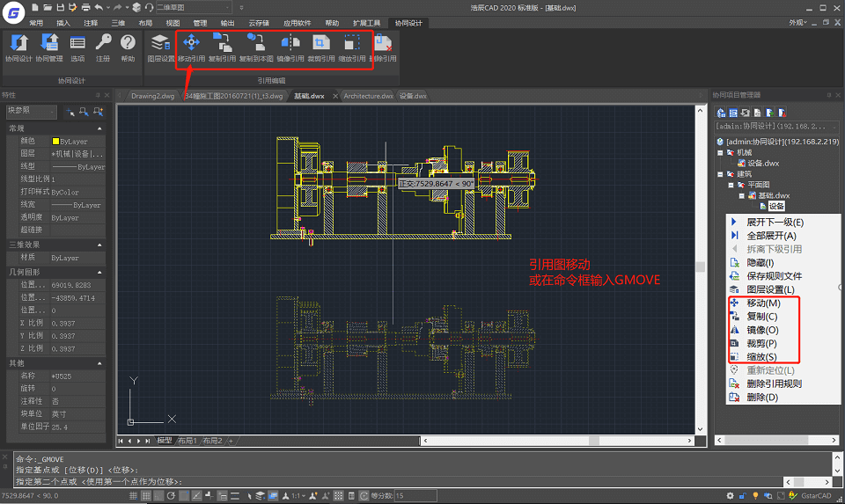Click the settings gear icon in status bar
This screenshot has height=504, width=845.
[730, 495]
